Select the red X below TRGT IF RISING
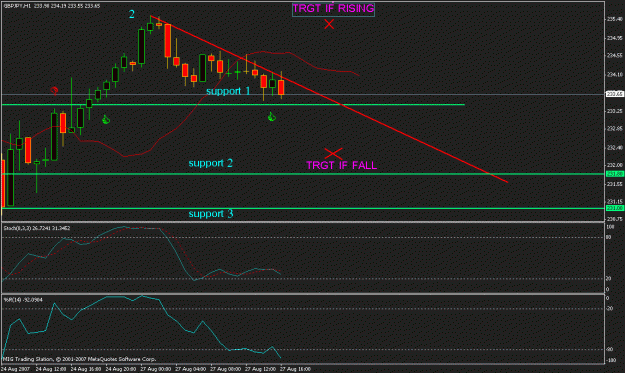This screenshot has width=625, height=373. (x=329, y=24)
